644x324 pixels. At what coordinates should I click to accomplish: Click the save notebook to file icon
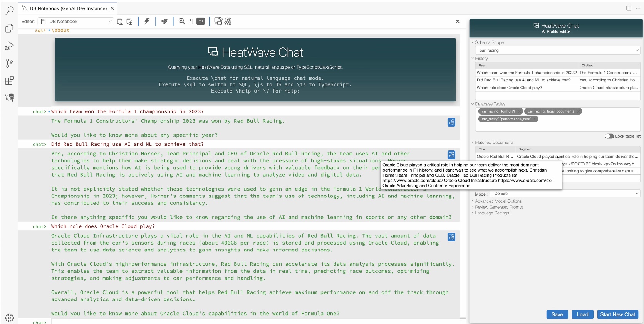(x=129, y=22)
